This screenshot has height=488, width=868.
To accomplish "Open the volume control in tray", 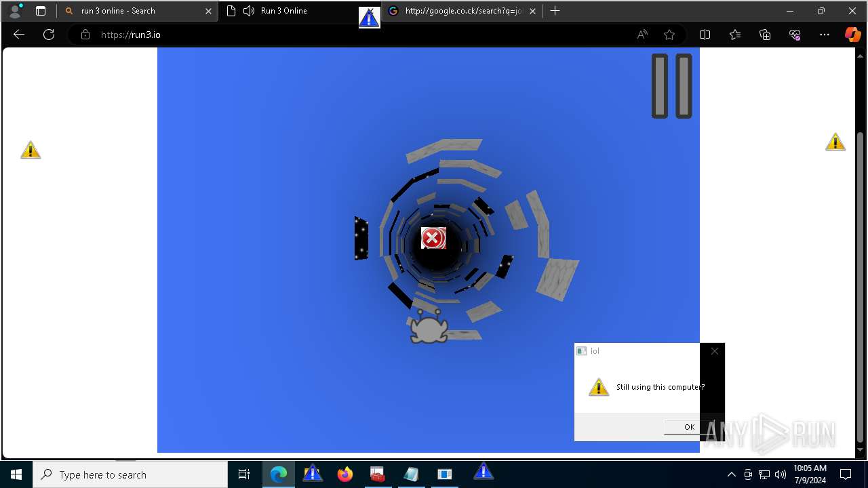I will (781, 474).
